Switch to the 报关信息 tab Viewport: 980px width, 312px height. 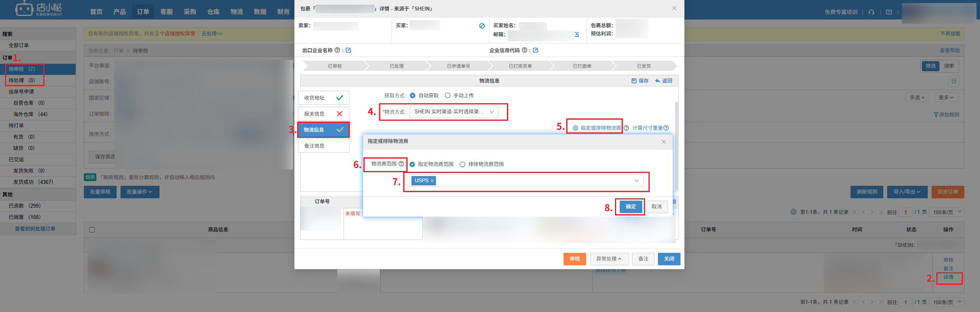coord(323,114)
